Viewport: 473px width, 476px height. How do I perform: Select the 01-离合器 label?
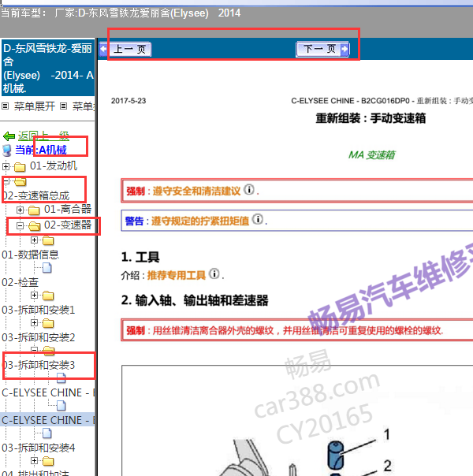click(68, 209)
